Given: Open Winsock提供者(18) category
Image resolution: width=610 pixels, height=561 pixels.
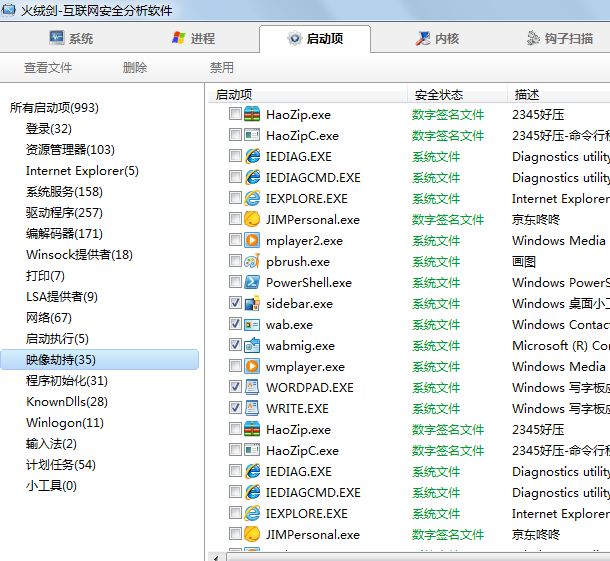Looking at the screenshot, I should [x=79, y=254].
